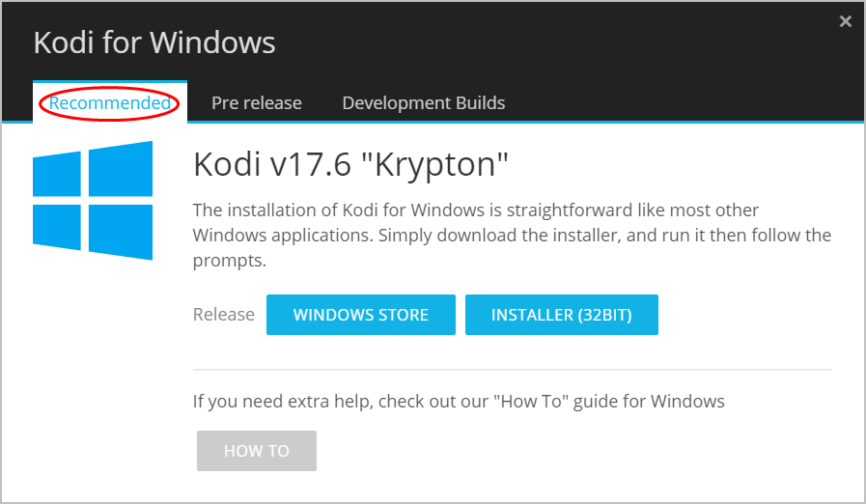Click the gray divider line above help text
The image size is (866, 504).
point(512,370)
